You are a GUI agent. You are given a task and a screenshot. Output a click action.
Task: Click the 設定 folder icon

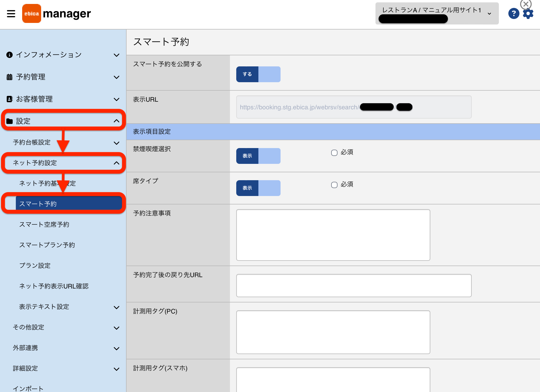click(x=9, y=121)
